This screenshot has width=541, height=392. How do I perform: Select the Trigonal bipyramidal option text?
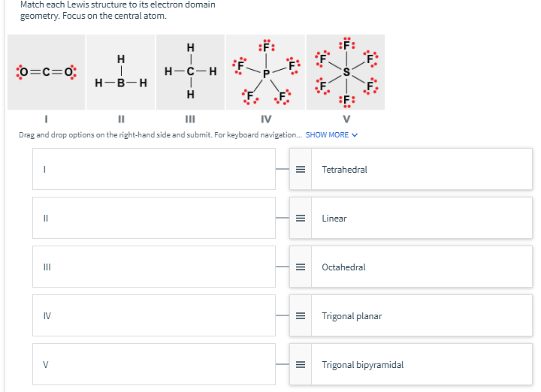click(363, 365)
